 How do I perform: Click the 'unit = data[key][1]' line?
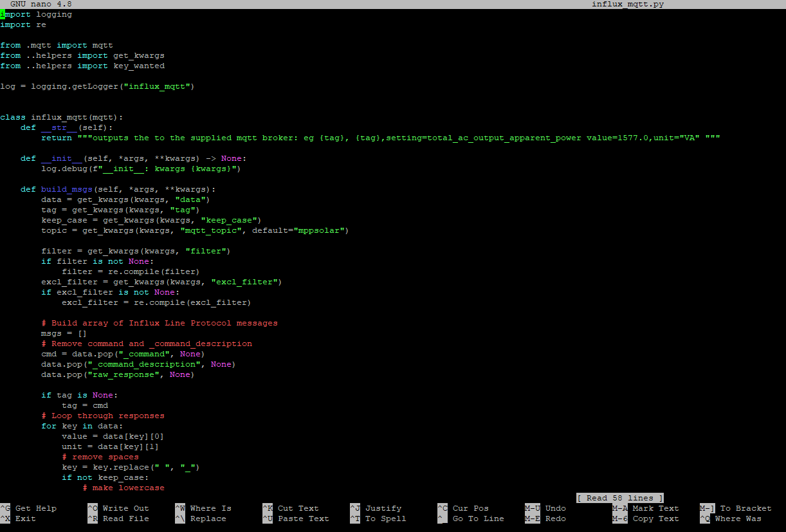tap(111, 446)
